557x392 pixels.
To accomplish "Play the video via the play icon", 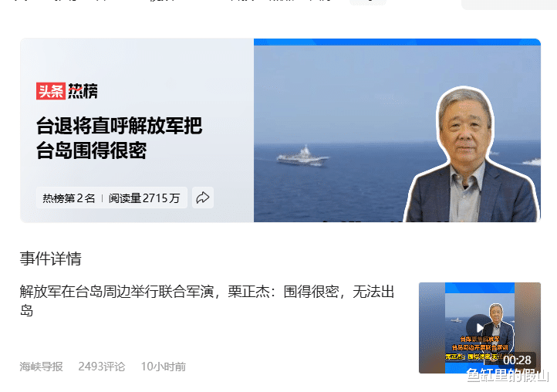I will point(480,327).
